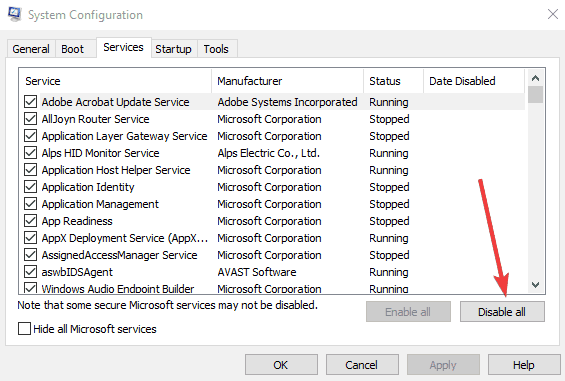
Task: Click the System Configuration title bar icon
Action: click(x=14, y=14)
